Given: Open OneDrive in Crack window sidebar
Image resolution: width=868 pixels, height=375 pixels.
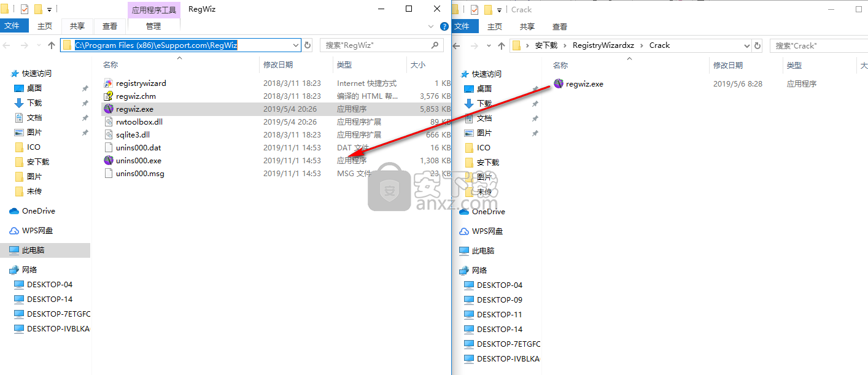Looking at the screenshot, I should (489, 211).
